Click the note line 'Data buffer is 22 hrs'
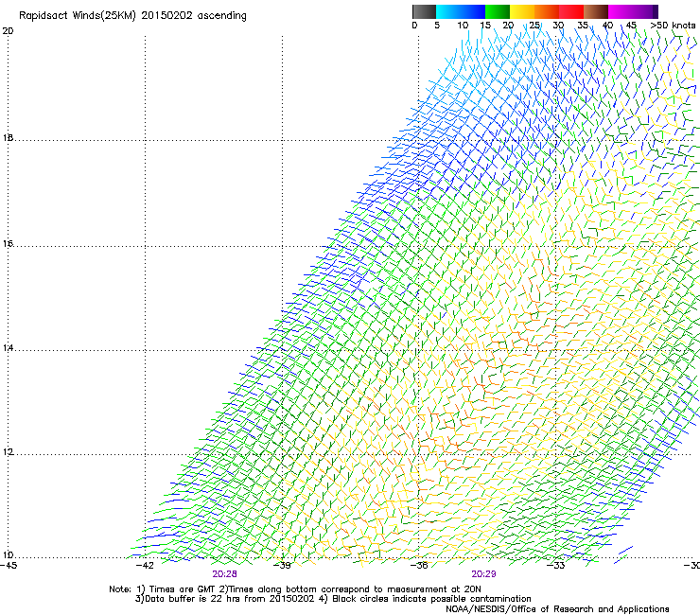700x615 pixels. coord(333,599)
